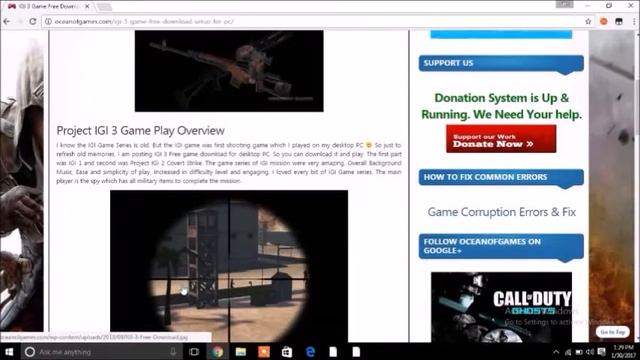Open the sniper scope gameplay screenshot
The height and width of the screenshot is (360, 640).
[229, 266]
